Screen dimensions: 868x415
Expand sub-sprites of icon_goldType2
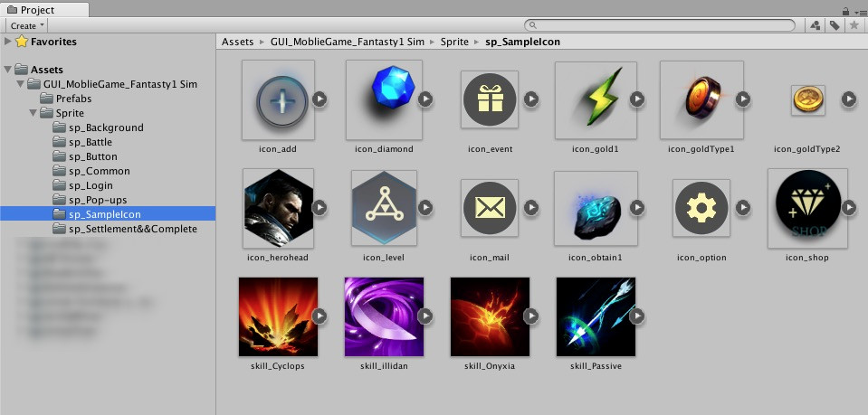pos(849,99)
